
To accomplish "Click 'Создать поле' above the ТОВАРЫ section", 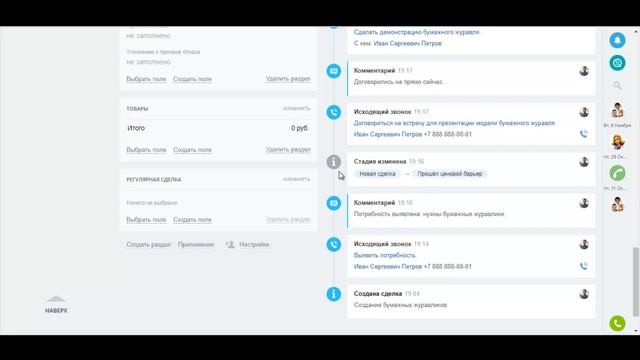I will pos(192,79).
